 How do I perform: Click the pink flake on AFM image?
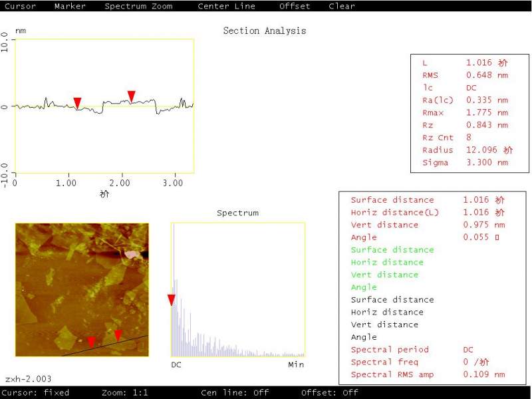click(131, 255)
